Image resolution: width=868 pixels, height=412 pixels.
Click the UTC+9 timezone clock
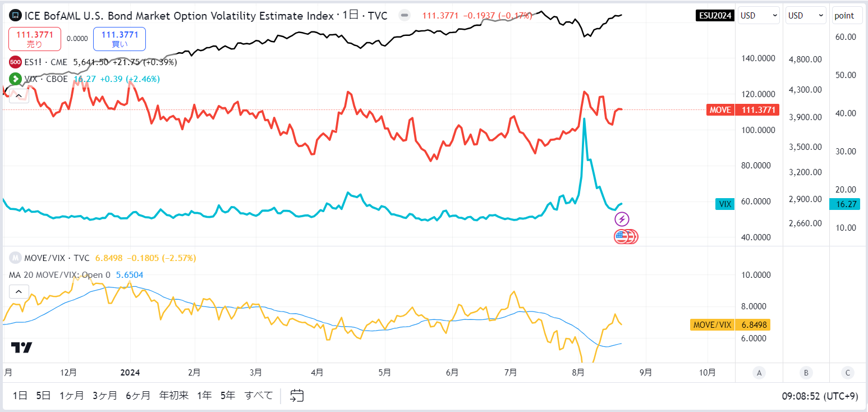coord(820,396)
